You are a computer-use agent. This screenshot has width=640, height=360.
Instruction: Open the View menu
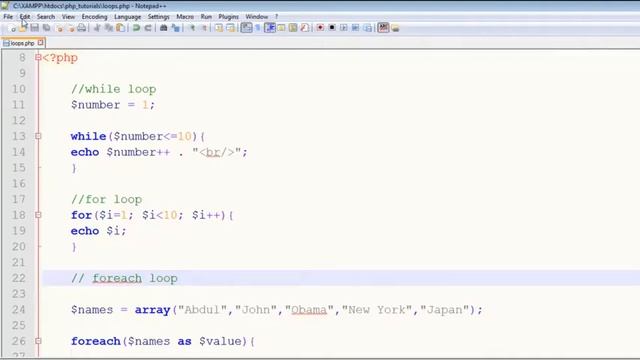tap(68, 17)
